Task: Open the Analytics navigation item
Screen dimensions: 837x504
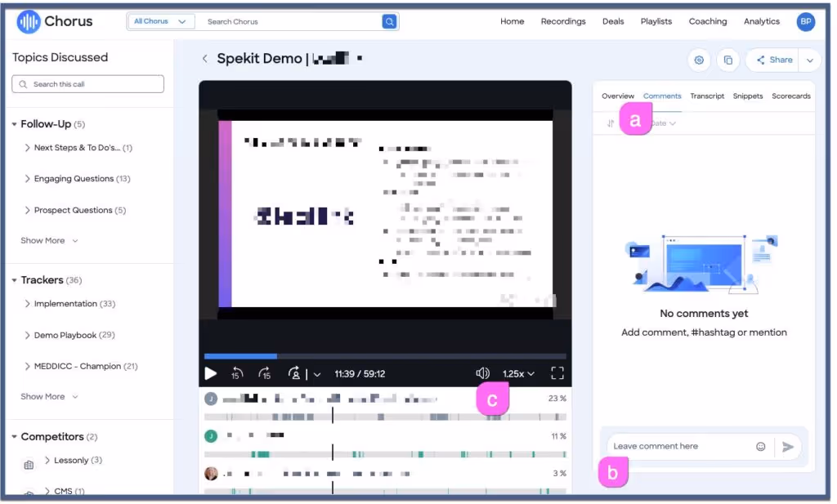Action: click(762, 22)
